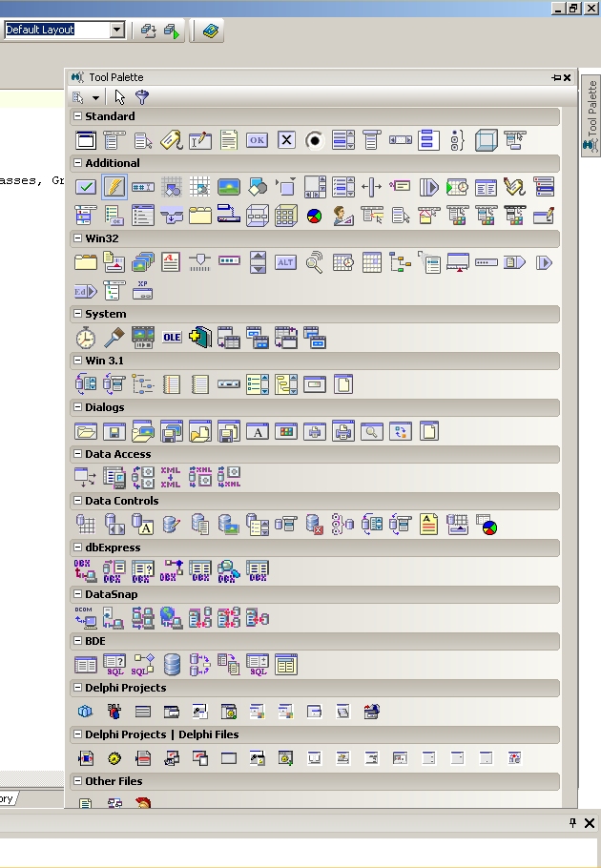Toggle the pin on the bottom panel
This screenshot has width=601, height=868.
coord(572,822)
